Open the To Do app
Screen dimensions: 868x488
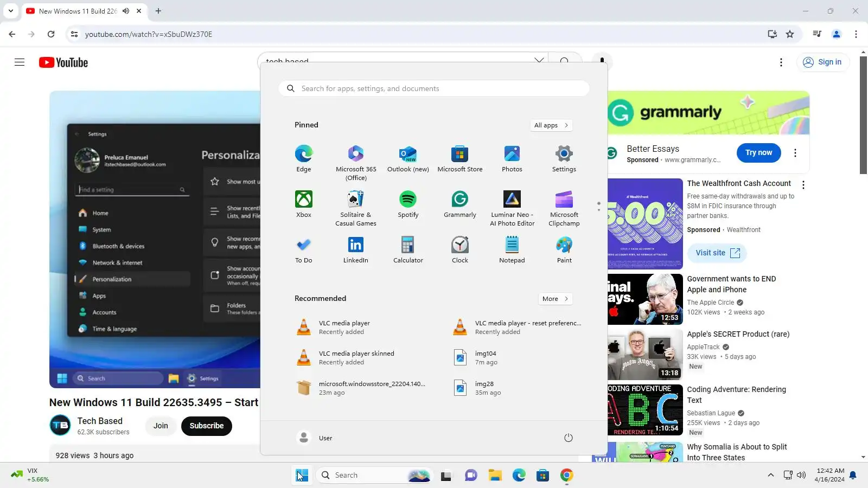304,249
